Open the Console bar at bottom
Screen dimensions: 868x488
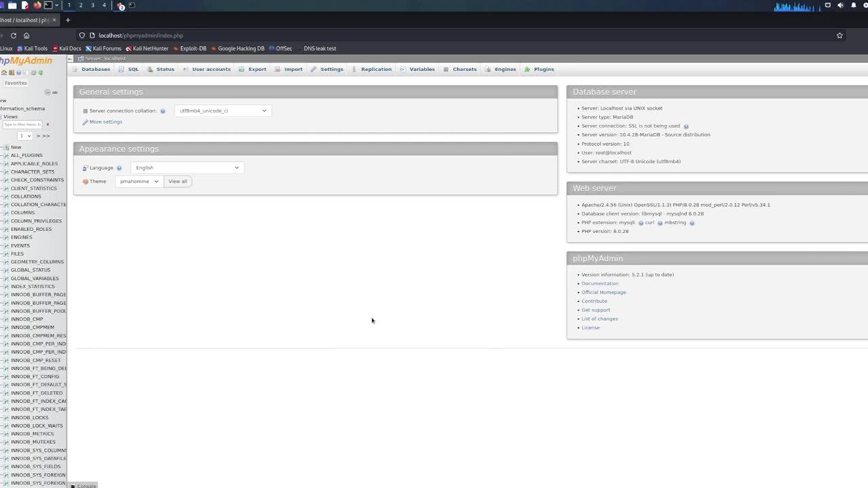pyautogui.click(x=83, y=485)
